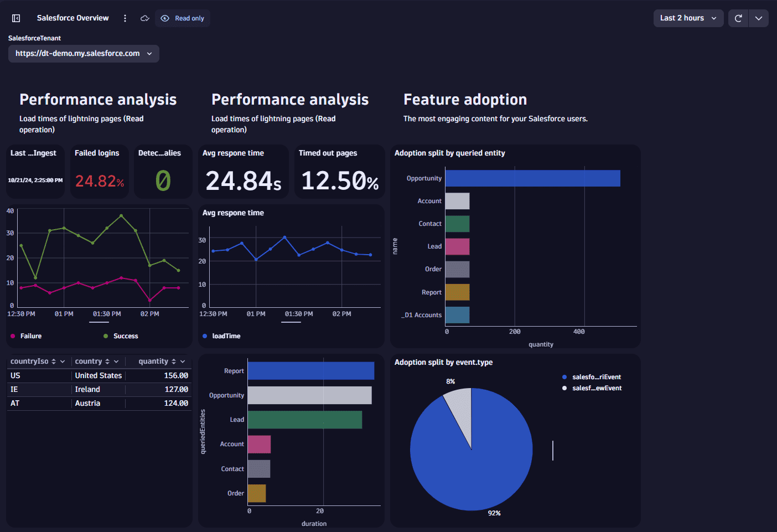The height and width of the screenshot is (532, 777).
Task: Open the quantity column options chevron
Action: click(183, 361)
